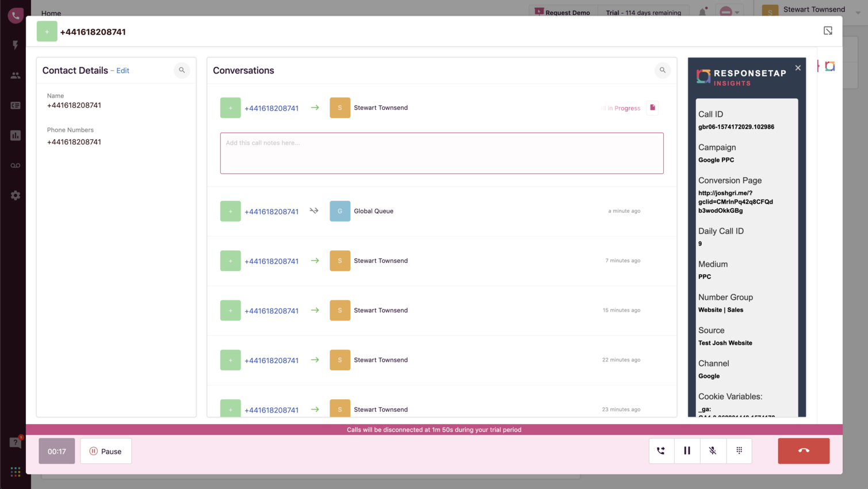Hang up the call with the red button
The width and height of the screenshot is (868, 489).
coord(803,450)
